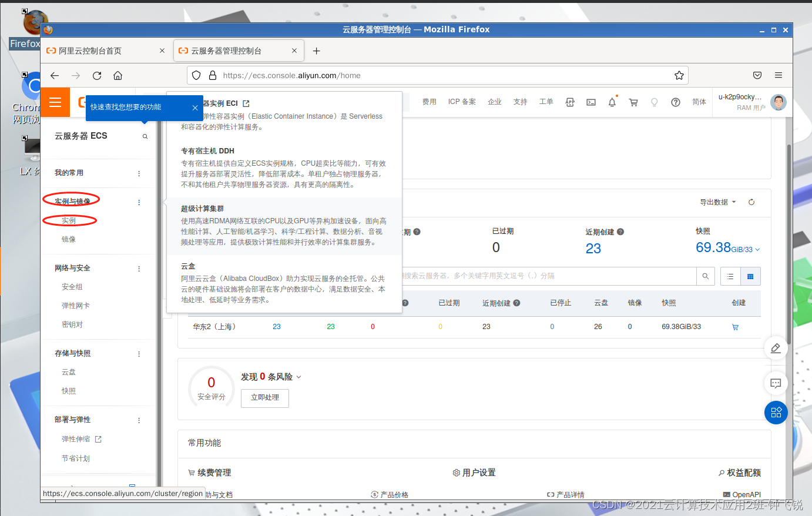The image size is (812, 516).
Task: Open 快照 in the sidebar
Action: (69, 391)
